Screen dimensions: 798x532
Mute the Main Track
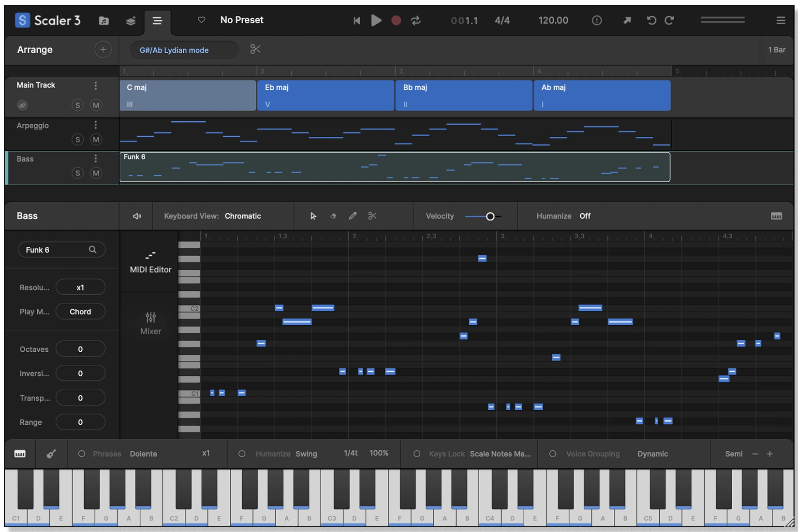96,105
